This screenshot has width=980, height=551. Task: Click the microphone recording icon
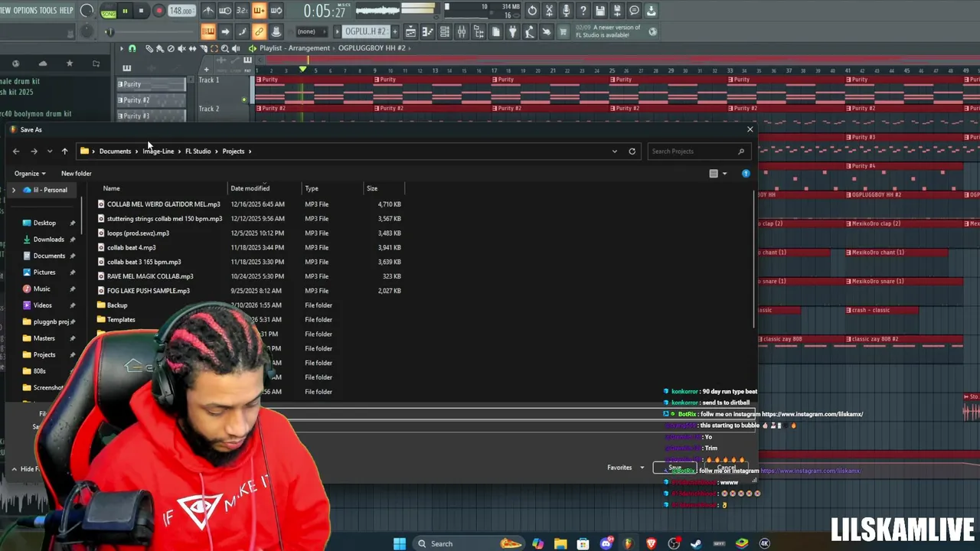(566, 11)
